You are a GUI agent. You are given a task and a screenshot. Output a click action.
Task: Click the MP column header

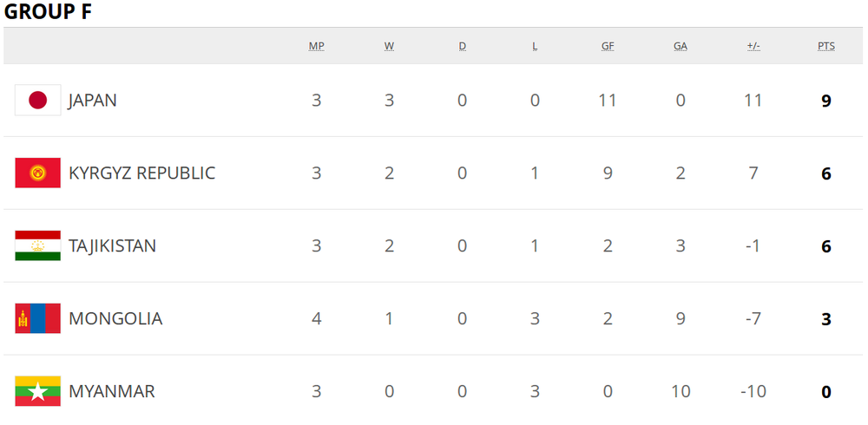point(317,47)
